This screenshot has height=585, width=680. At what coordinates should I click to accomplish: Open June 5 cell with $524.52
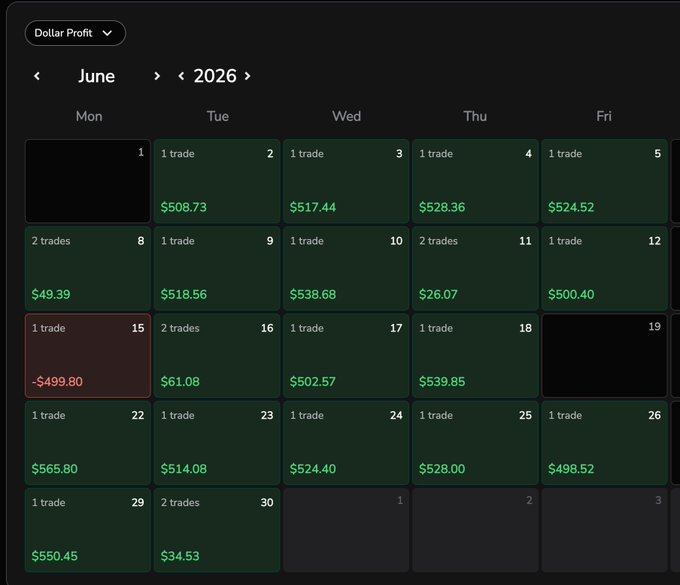[605, 181]
